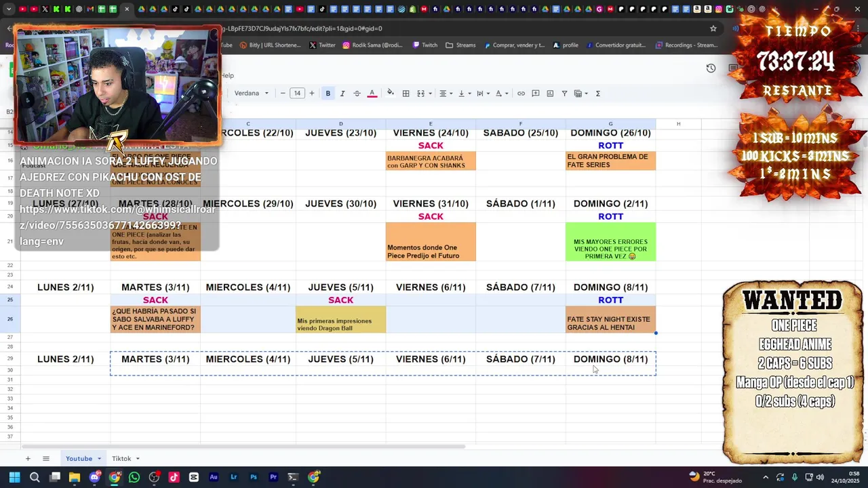Open the Twitter bookmark

pos(322,45)
